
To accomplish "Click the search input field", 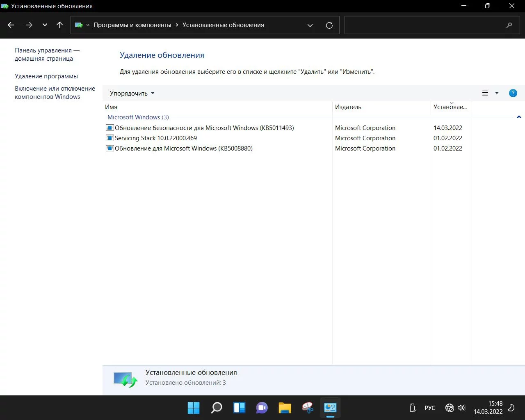I will click(424, 25).
